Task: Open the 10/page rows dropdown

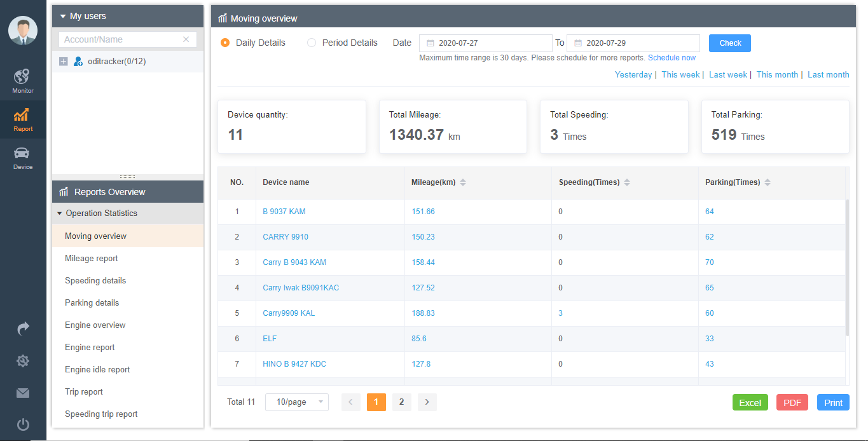Action: coord(297,402)
